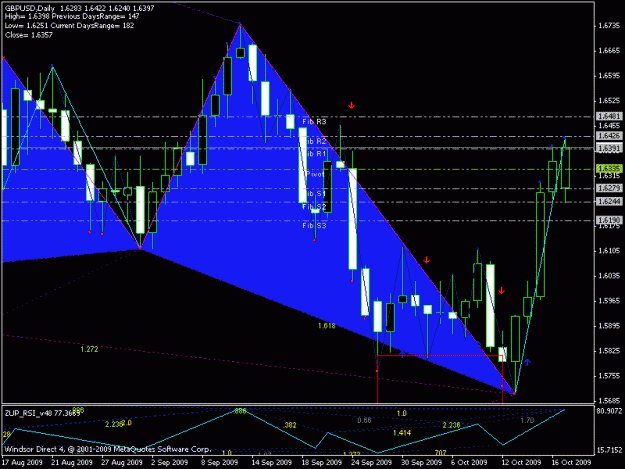The width and height of the screenshot is (625, 469).
Task: Click the 1.5825 price scale value
Action: [609, 351]
